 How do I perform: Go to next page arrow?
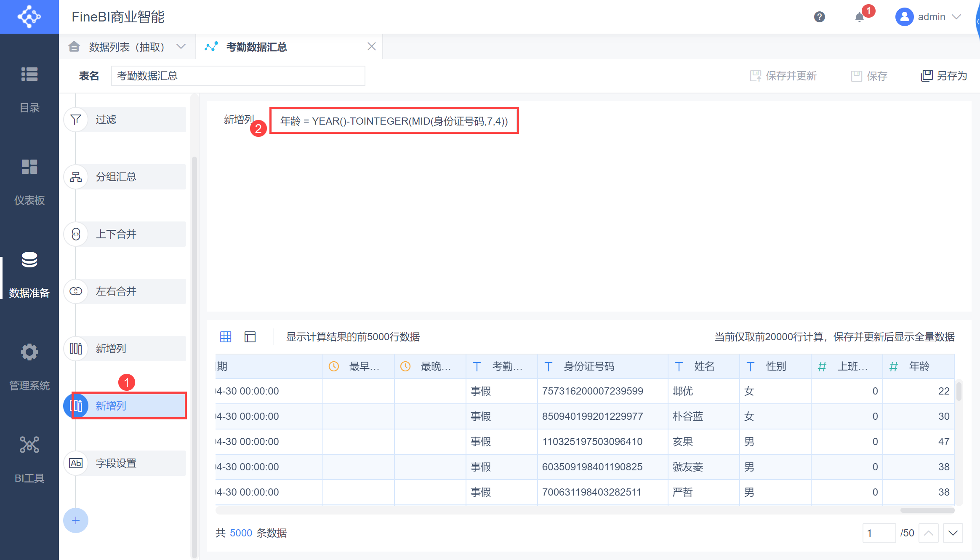click(x=953, y=533)
